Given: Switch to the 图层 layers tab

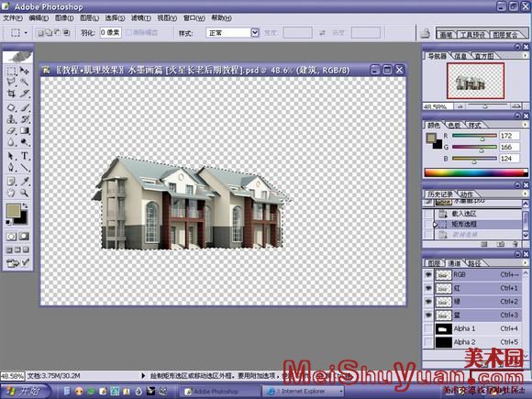Looking at the screenshot, I should [434, 263].
